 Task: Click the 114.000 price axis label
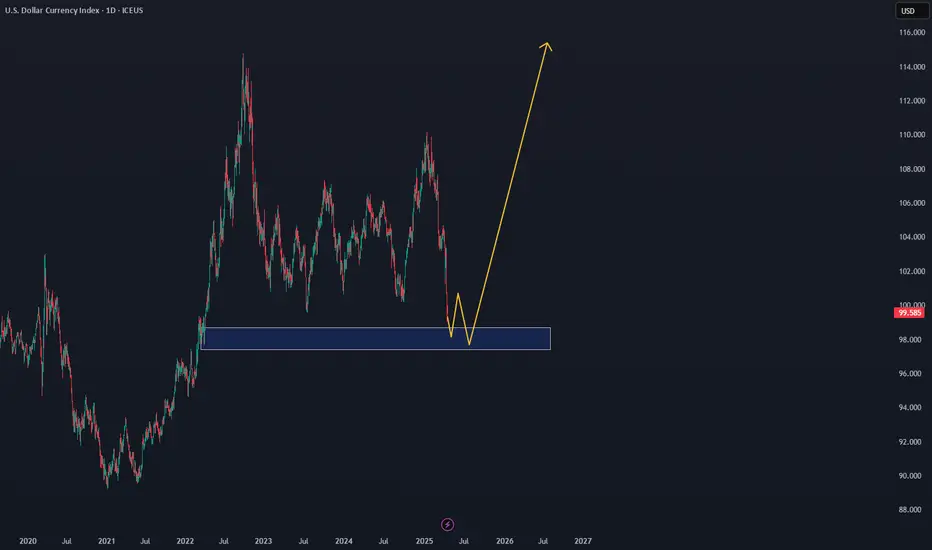tap(912, 67)
